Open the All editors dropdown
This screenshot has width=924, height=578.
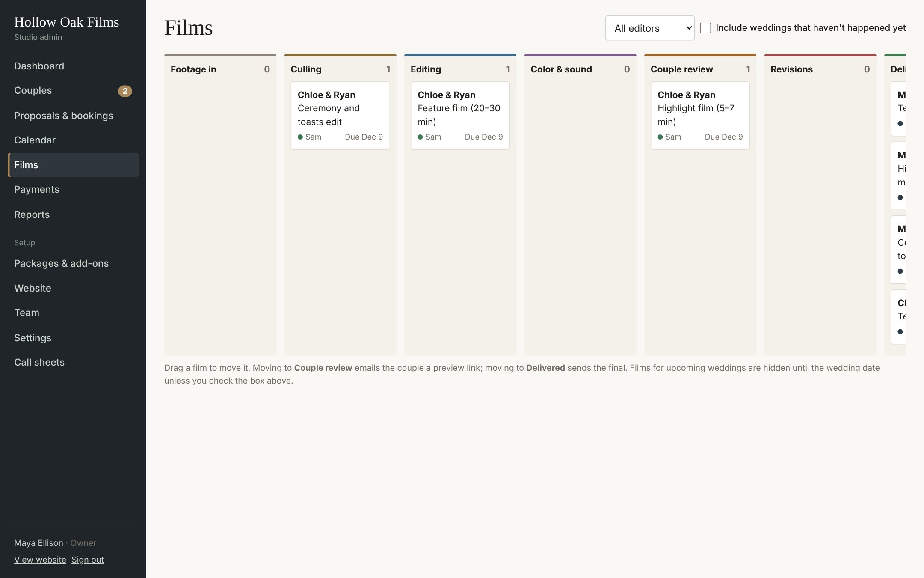pyautogui.click(x=650, y=28)
